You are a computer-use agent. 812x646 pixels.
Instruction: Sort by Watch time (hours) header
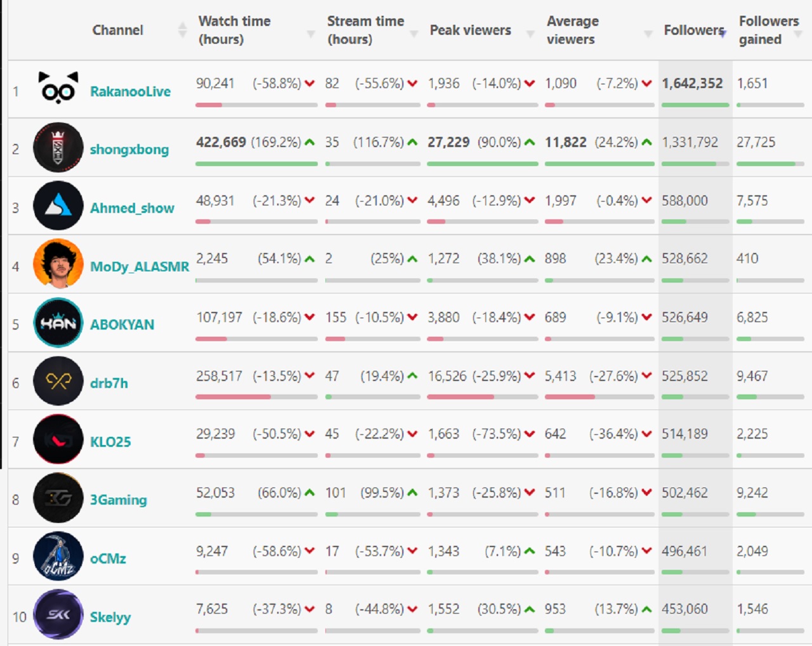(x=234, y=30)
